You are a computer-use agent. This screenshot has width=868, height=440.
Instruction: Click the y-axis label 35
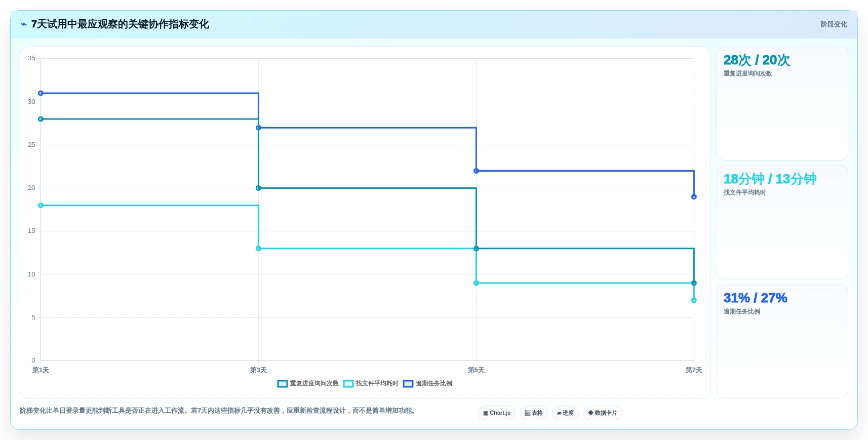tap(31, 58)
